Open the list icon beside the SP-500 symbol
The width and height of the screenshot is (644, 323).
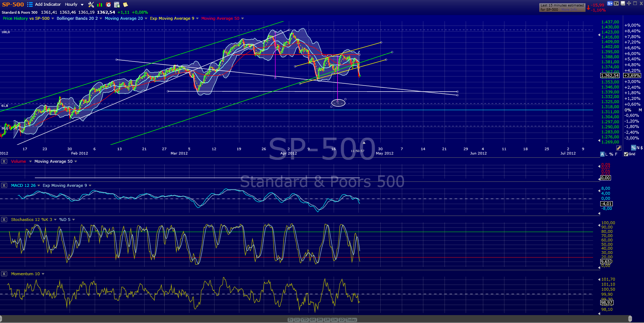[x=30, y=5]
